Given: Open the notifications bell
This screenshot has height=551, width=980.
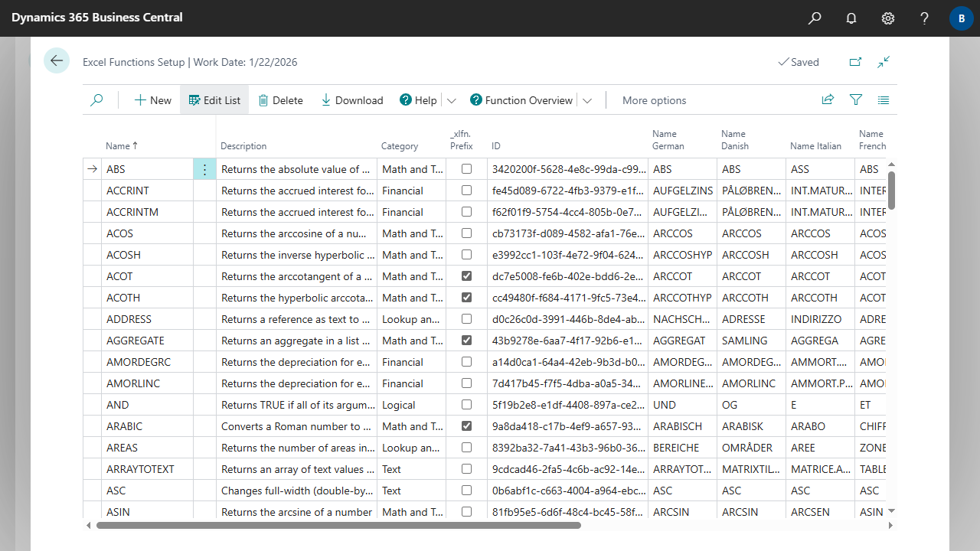Looking at the screenshot, I should [851, 18].
